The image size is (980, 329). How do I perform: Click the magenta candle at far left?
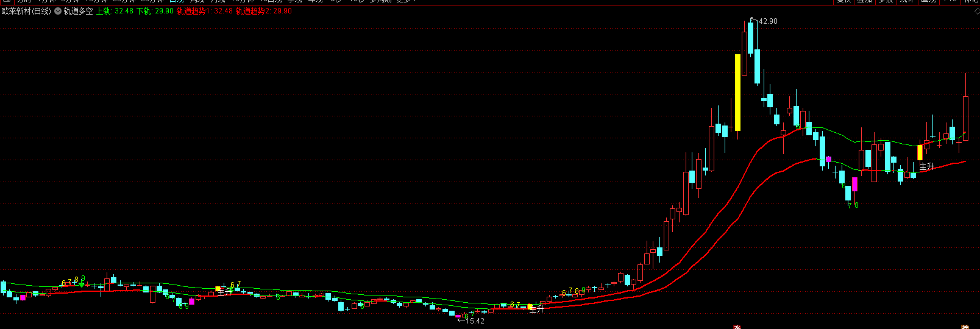pyautogui.click(x=23, y=297)
